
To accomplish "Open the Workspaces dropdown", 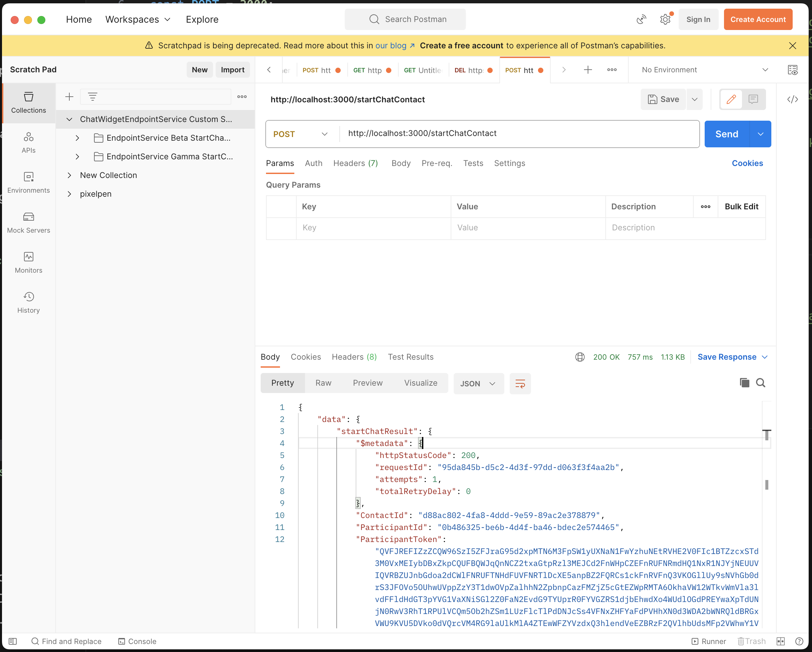I will pyautogui.click(x=138, y=19).
